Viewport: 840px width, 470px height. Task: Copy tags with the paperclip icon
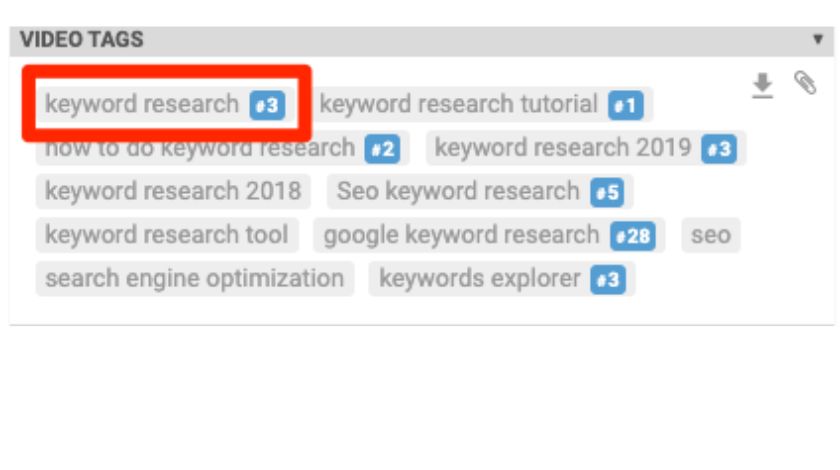pyautogui.click(x=805, y=83)
